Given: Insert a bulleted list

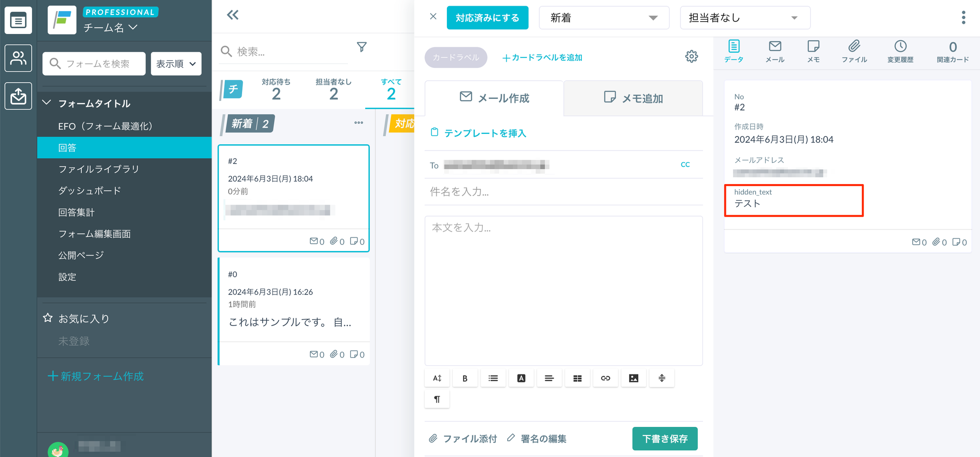Looking at the screenshot, I should coord(493,378).
